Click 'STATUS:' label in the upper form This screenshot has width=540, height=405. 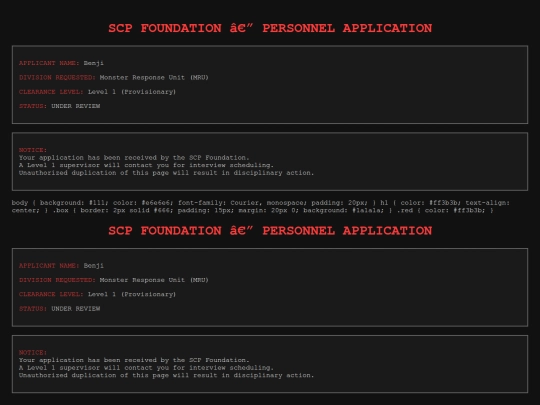coord(33,106)
